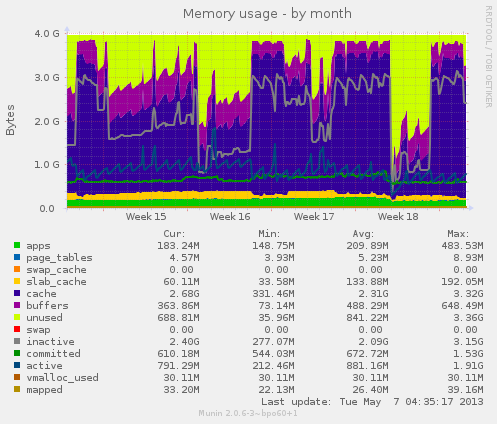Select the committed legend label
The height and width of the screenshot is (424, 497).
53,353
